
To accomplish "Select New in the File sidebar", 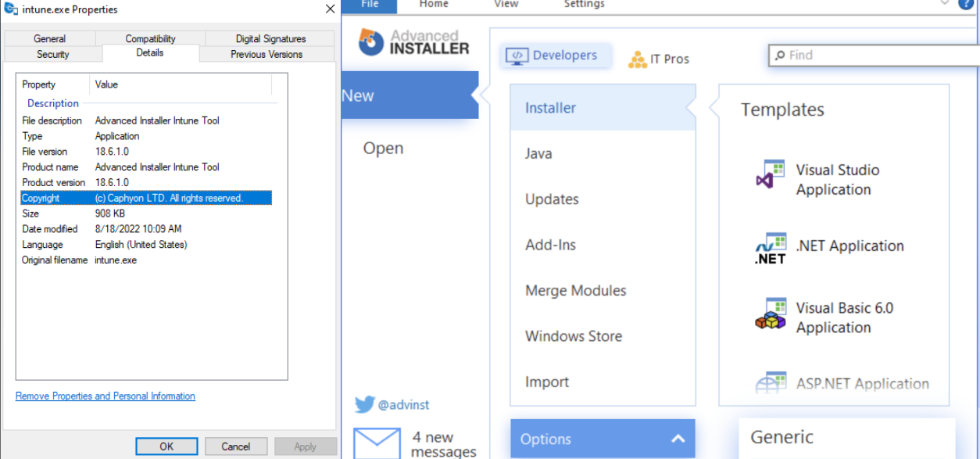I will point(410,95).
